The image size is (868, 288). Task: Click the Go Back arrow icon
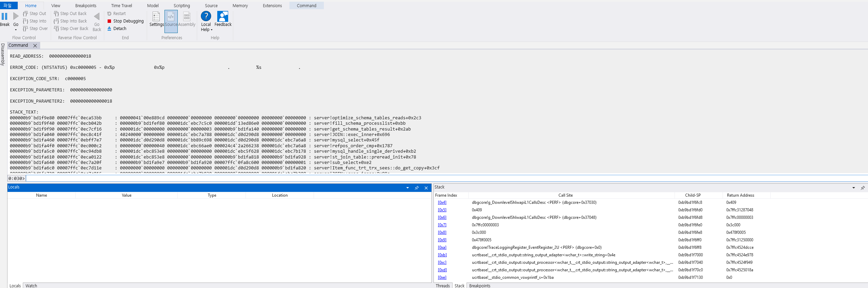[x=97, y=16]
